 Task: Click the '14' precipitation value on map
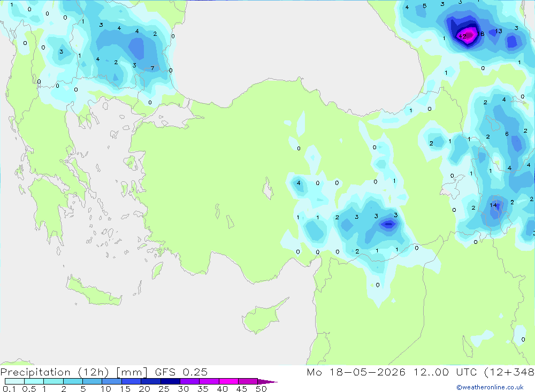493,205
